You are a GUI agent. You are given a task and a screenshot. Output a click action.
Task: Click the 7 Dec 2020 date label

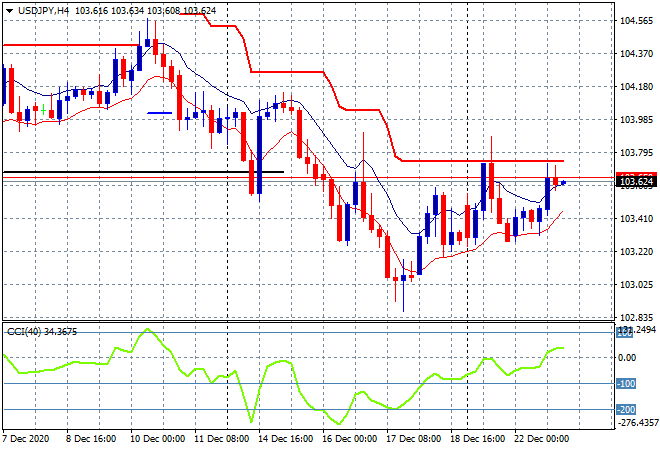(x=26, y=439)
